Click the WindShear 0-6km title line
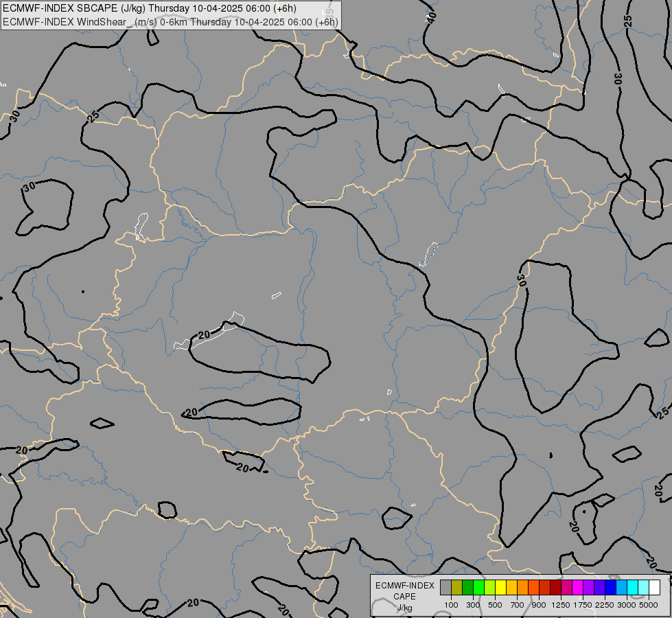 (170, 22)
